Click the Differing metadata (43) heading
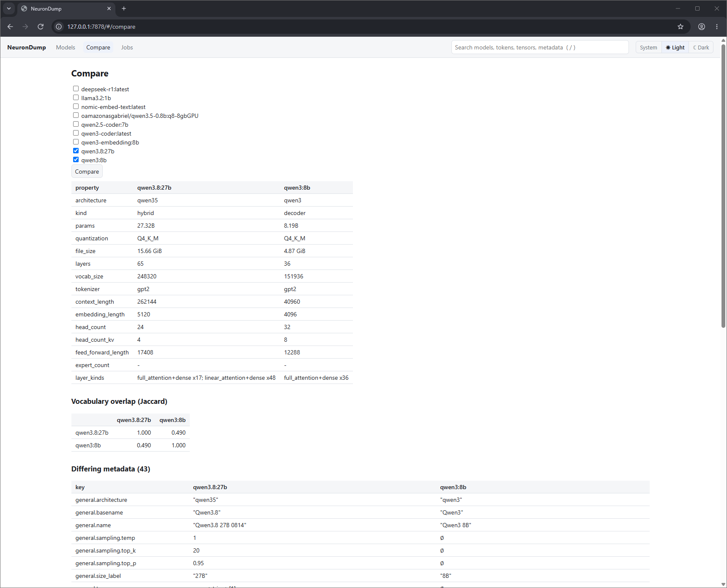This screenshot has width=727, height=588. pos(111,469)
